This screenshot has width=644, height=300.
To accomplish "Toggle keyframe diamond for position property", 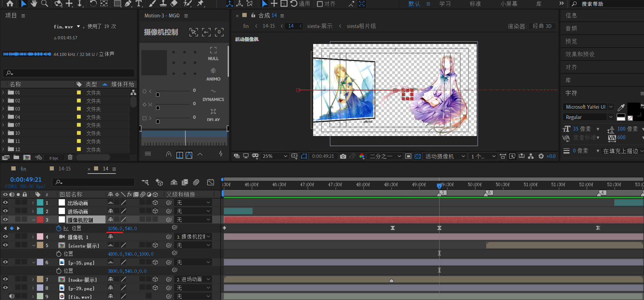I will pyautogui.click(x=12, y=228).
